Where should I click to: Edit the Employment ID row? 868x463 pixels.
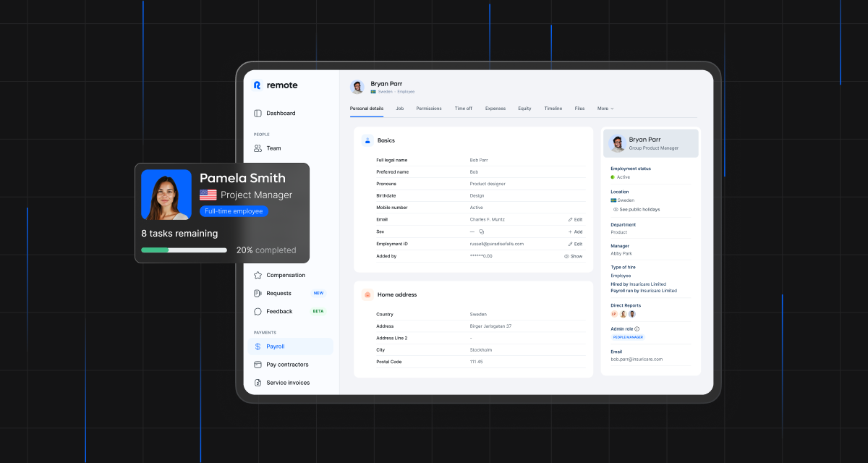pos(575,244)
